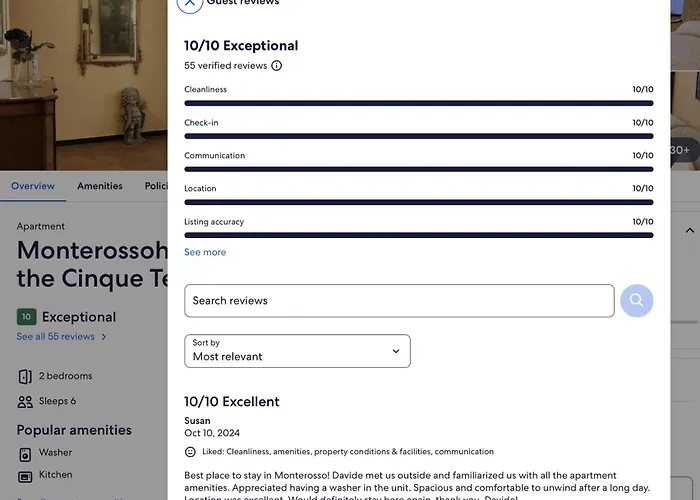The width and height of the screenshot is (700, 500).
Task: Open the Policies tab
Action: [x=156, y=186]
